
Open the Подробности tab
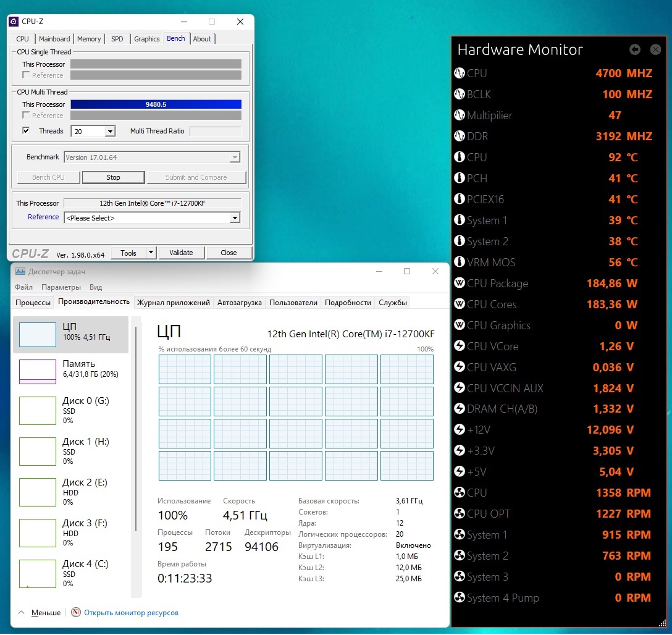(348, 303)
